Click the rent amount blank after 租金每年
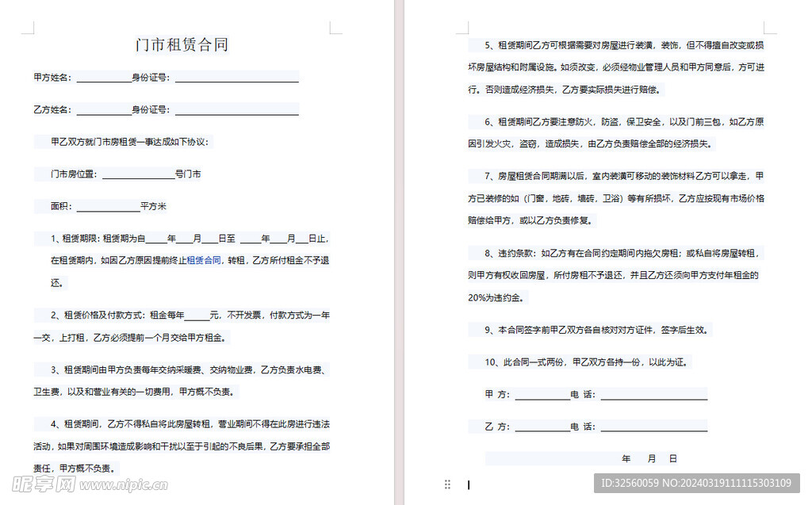812x505 pixels. 197,315
